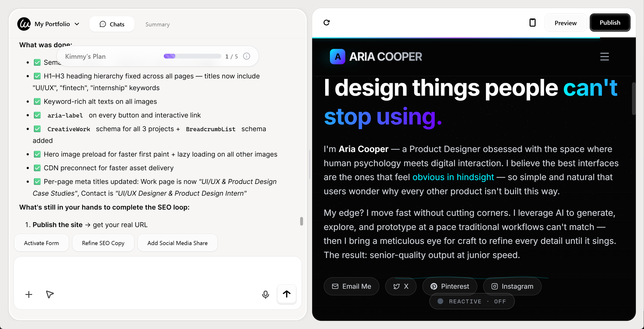Click the preview pane scrollbar

click(x=633, y=99)
